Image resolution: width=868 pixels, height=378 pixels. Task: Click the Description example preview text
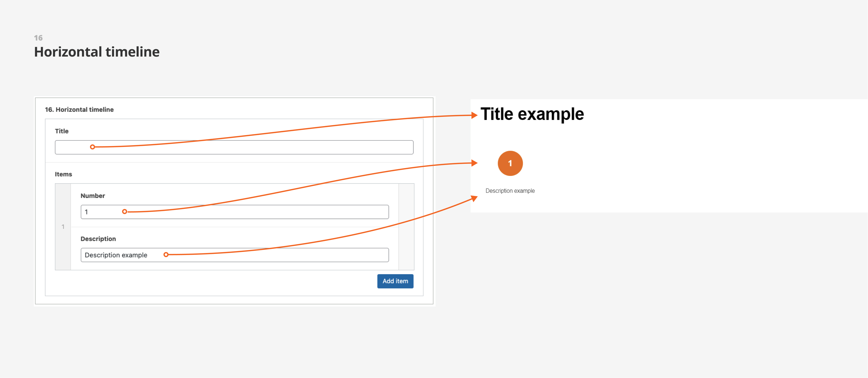click(510, 191)
